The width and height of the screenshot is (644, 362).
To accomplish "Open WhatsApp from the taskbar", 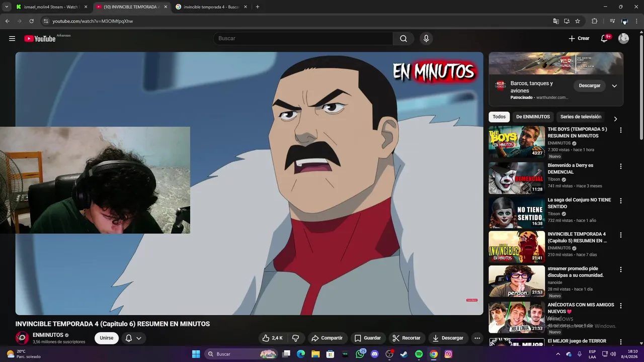I will (360, 354).
